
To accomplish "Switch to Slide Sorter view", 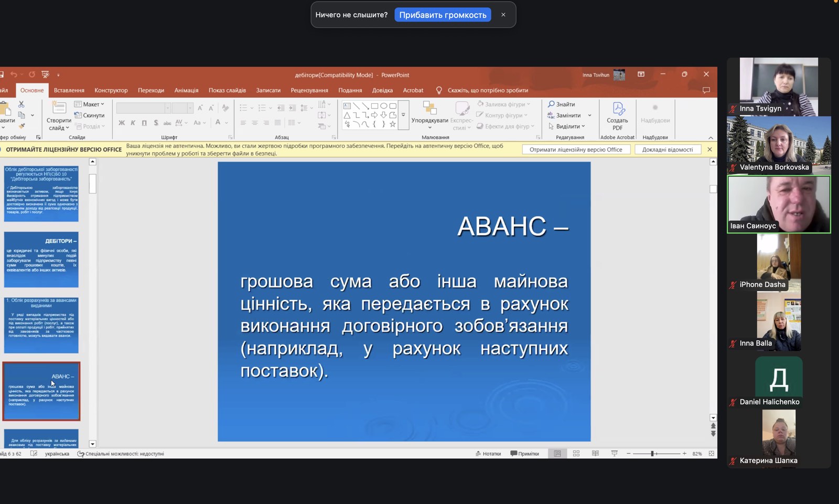I will coord(576,454).
